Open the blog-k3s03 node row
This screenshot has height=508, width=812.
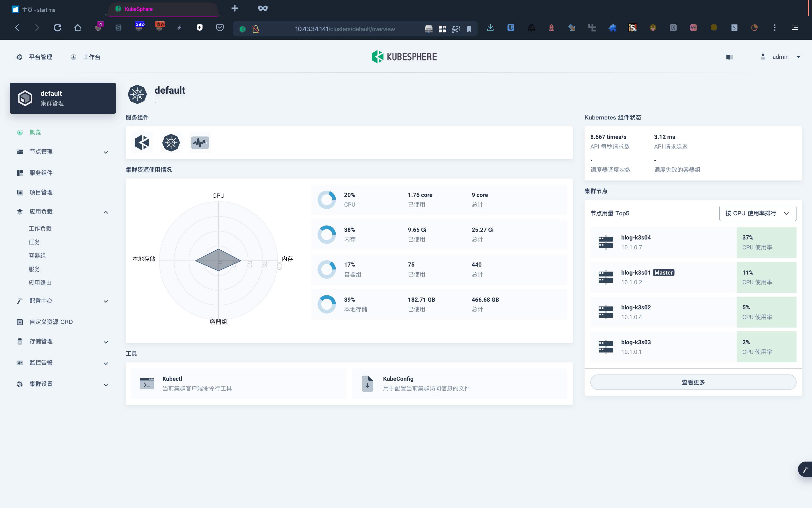coord(693,347)
